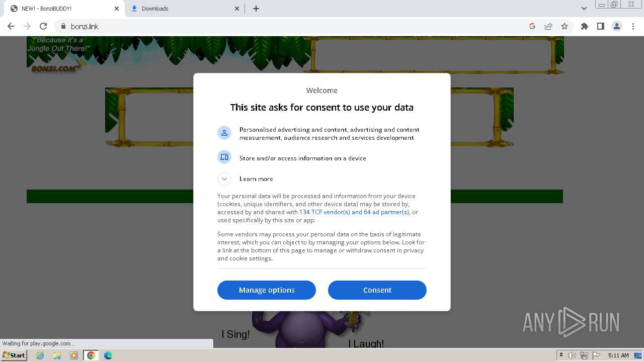Image resolution: width=644 pixels, height=362 pixels.
Task: Click the 5:11 AM clock
Action: [x=618, y=355]
